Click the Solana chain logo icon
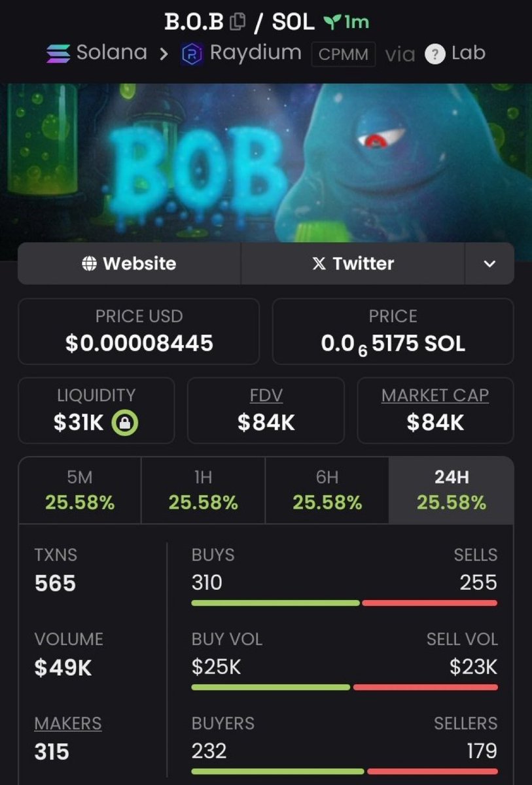The image size is (532, 785). (58, 53)
